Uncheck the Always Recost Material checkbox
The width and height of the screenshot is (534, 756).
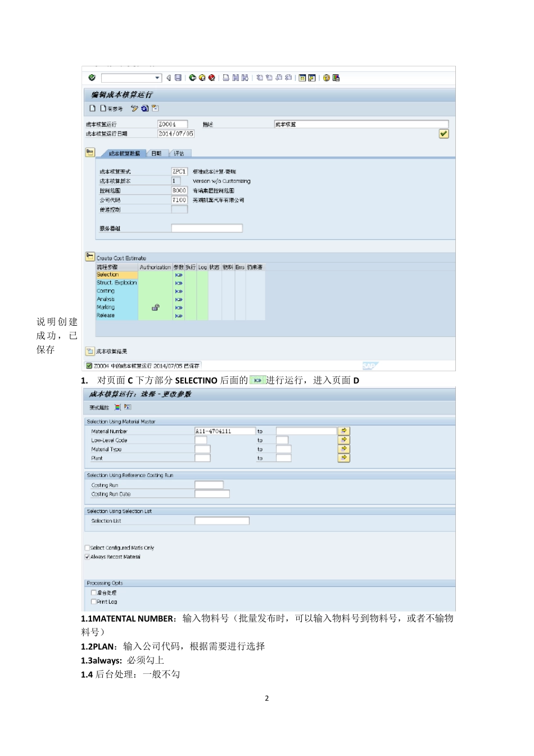(x=87, y=557)
